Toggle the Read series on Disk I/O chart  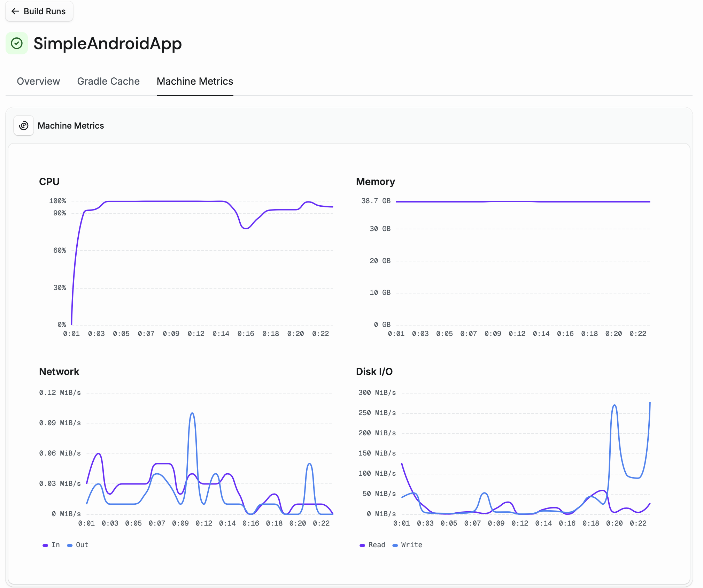click(x=372, y=545)
